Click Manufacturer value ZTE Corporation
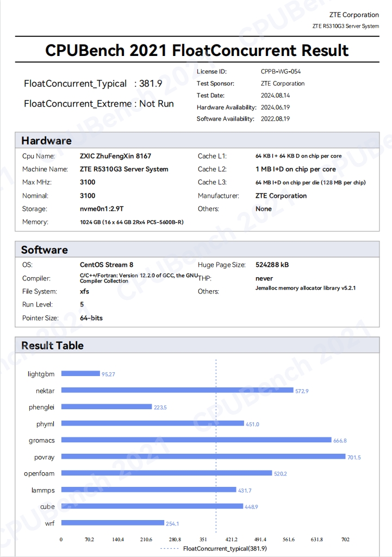Image resolution: width=392 pixels, height=557 pixels. point(281,196)
